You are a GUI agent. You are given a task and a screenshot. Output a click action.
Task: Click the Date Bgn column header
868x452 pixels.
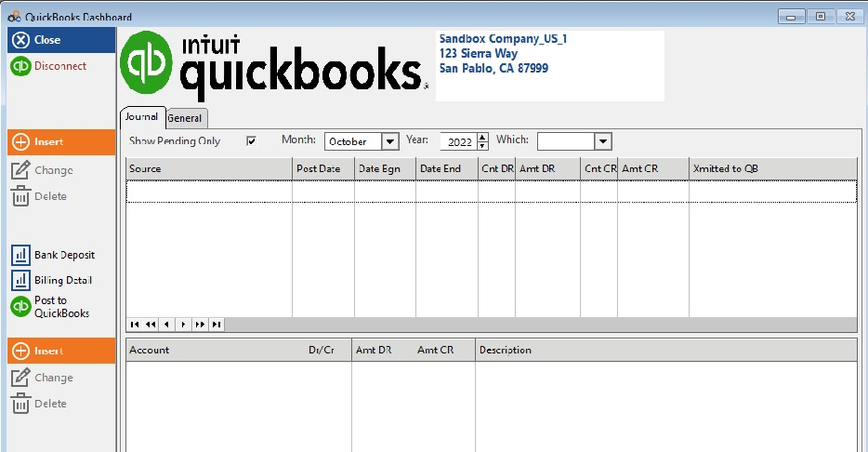(386, 169)
